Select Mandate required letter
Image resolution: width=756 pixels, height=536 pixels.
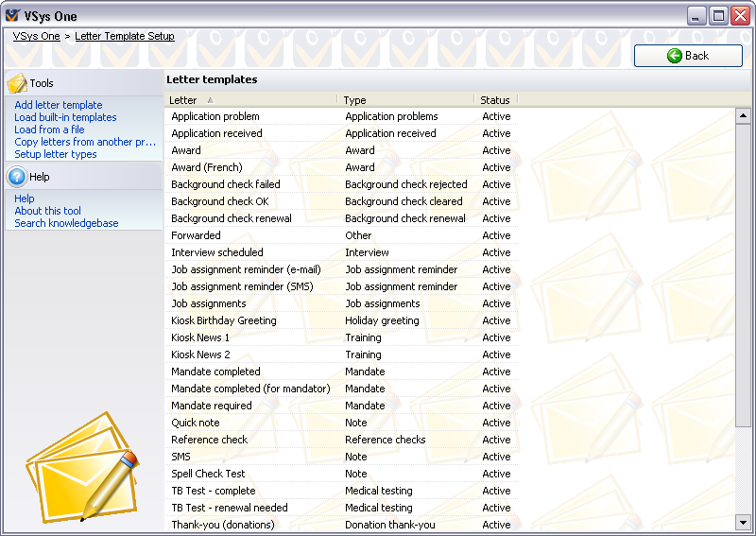[x=211, y=406]
